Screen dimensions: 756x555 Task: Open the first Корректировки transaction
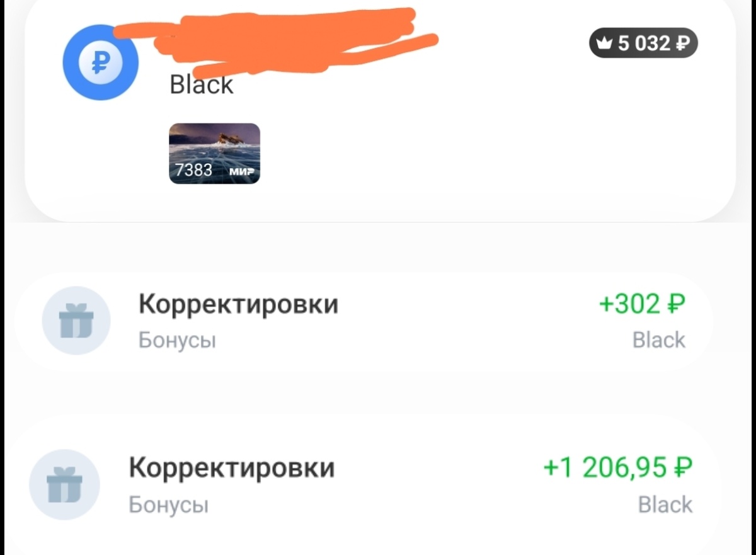238,304
